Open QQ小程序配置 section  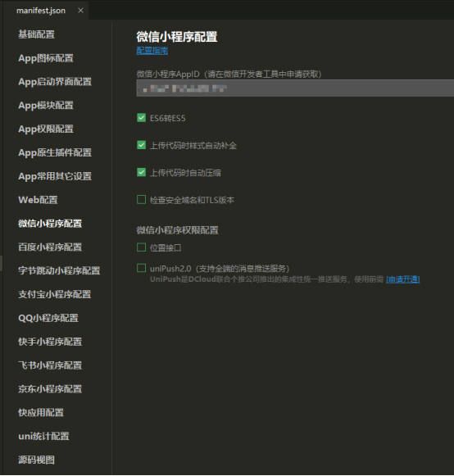48,318
